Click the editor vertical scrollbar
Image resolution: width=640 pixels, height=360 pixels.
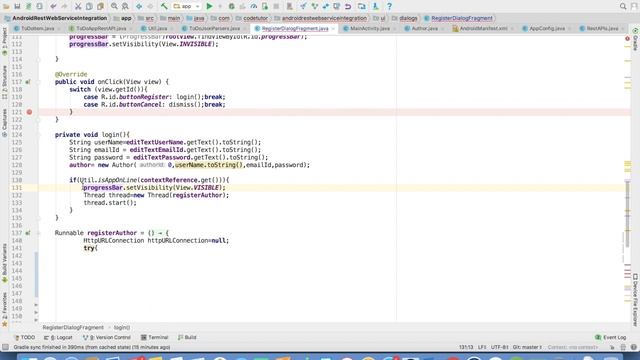pyautogui.click(x=628, y=214)
